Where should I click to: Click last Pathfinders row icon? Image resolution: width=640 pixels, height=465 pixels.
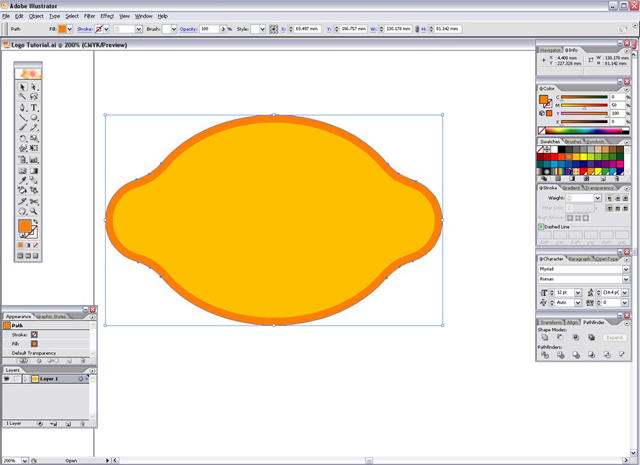[x=622, y=355]
